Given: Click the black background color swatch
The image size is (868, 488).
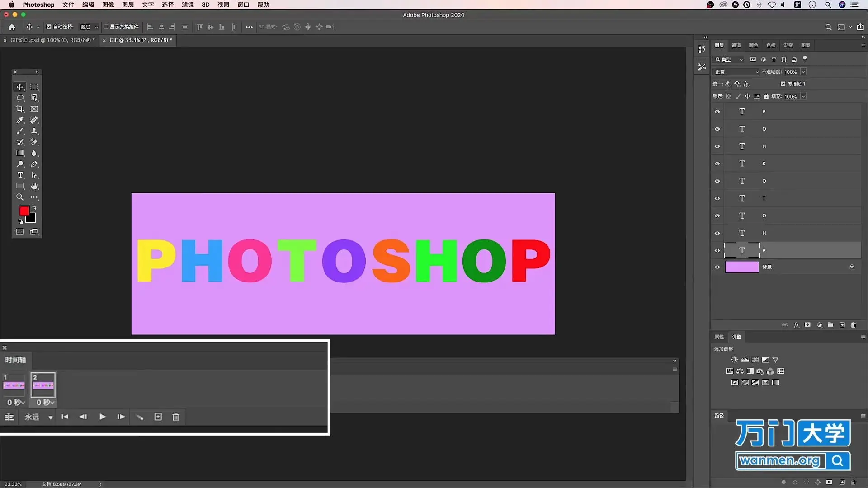Looking at the screenshot, I should tap(32, 220).
